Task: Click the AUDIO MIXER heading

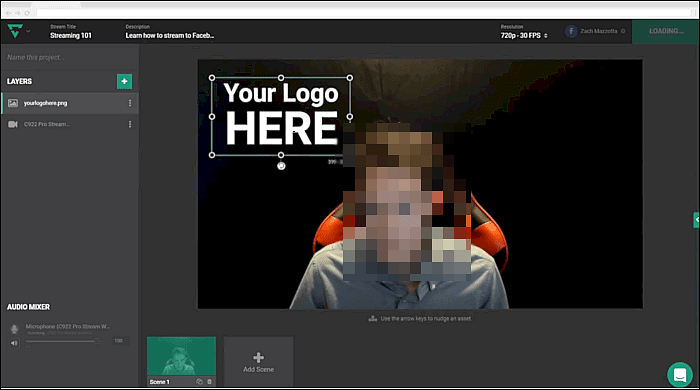Action: pos(28,307)
